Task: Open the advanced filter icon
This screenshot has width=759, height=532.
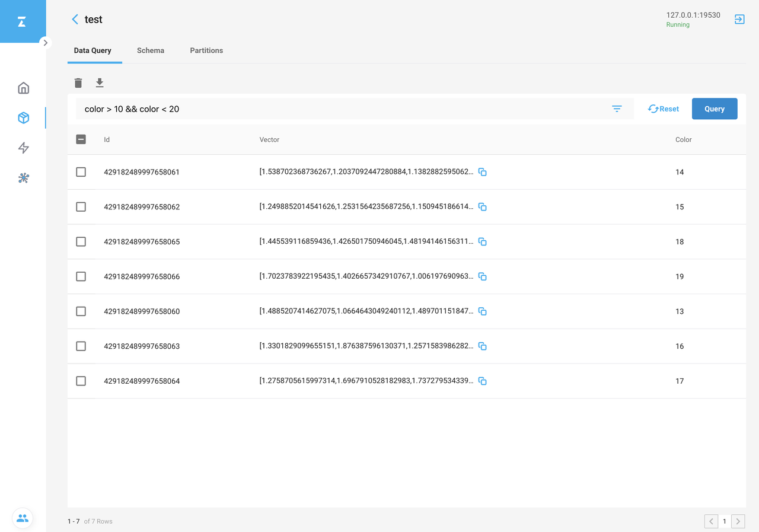Action: (x=617, y=109)
